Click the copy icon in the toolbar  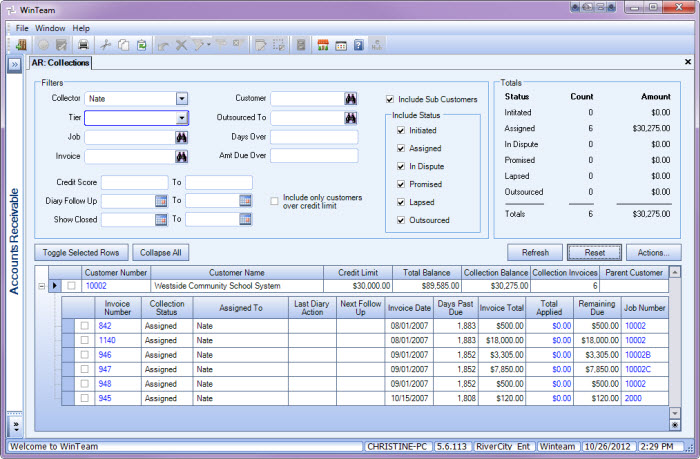124,45
